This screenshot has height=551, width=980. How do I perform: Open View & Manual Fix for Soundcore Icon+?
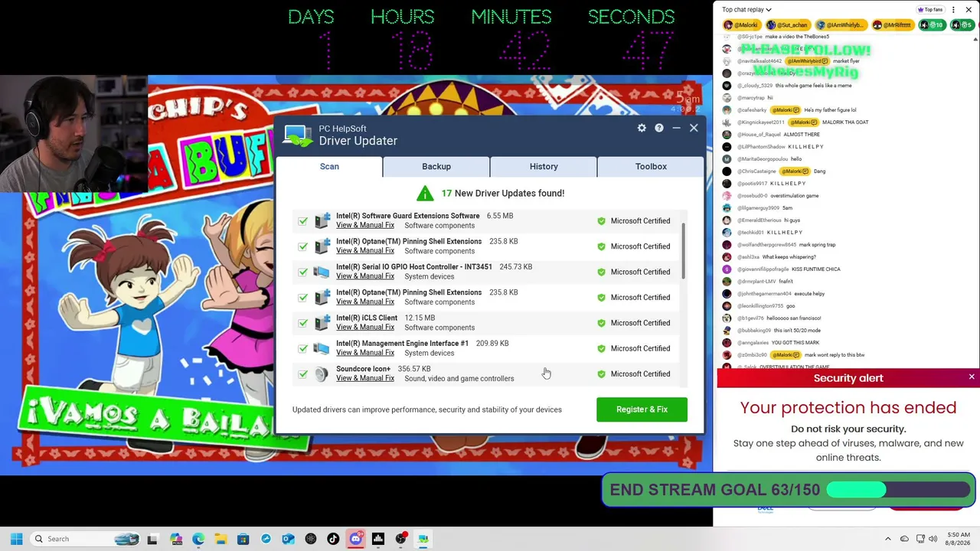[365, 378]
